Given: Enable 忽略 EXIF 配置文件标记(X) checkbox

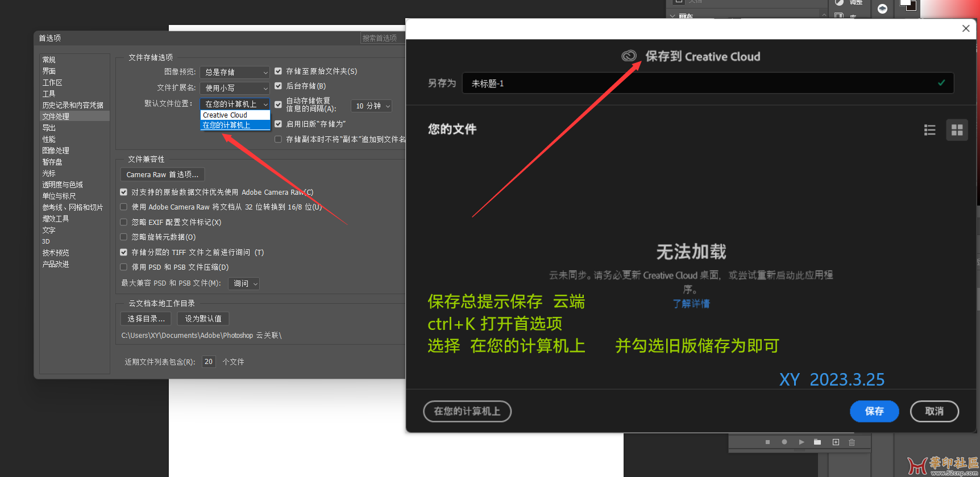Looking at the screenshot, I should (123, 222).
